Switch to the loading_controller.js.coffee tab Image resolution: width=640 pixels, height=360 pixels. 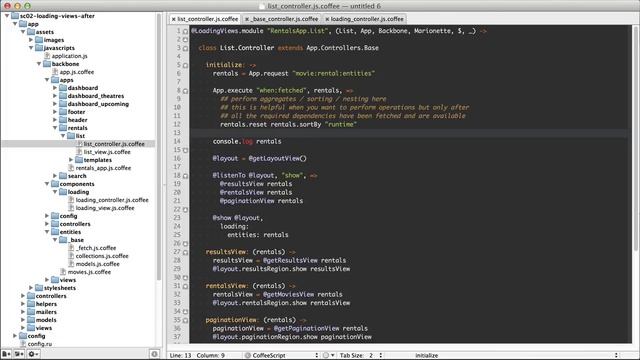367,19
